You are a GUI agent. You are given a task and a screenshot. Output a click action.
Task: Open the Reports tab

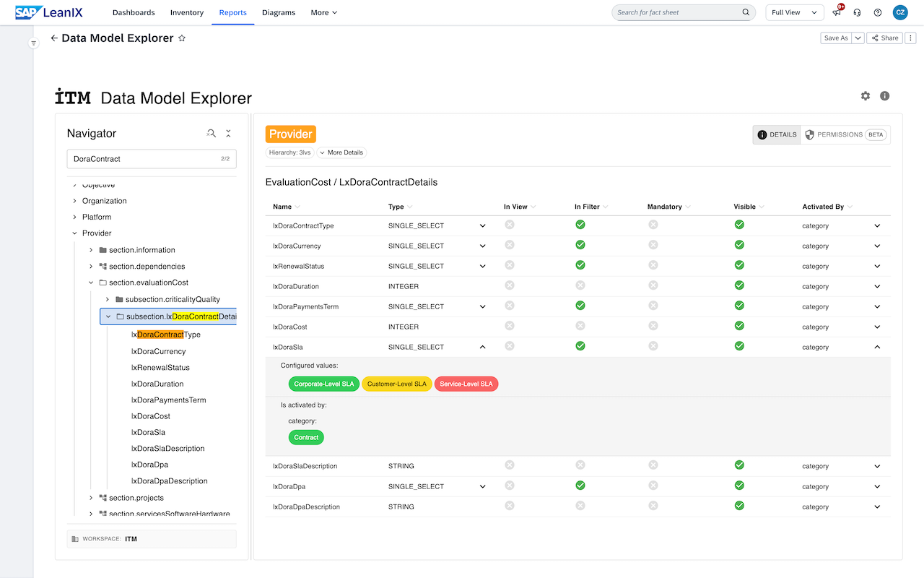[x=233, y=12]
